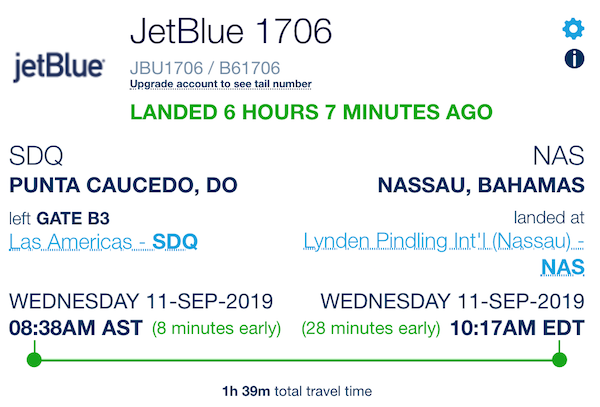Select the arrival dot on flight progress line

[559, 360]
